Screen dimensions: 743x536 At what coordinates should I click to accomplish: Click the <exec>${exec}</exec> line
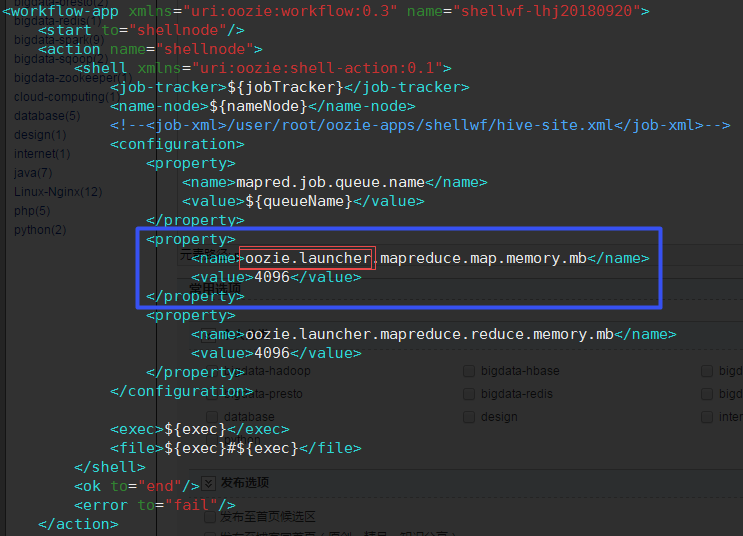coord(199,429)
